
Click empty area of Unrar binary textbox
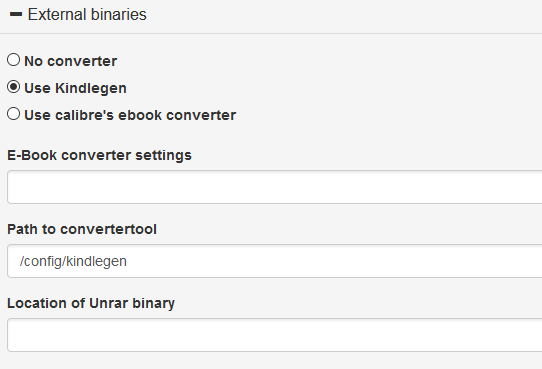click(311, 335)
